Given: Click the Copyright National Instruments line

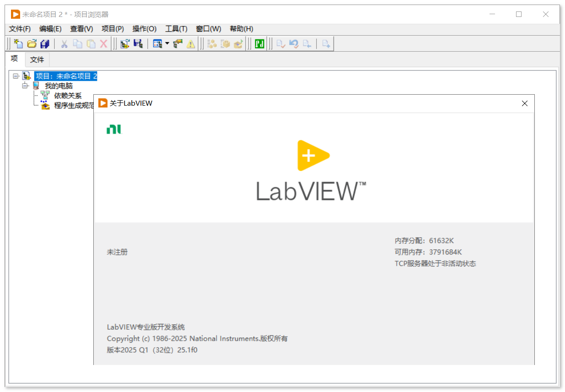Looking at the screenshot, I should pos(197,338).
